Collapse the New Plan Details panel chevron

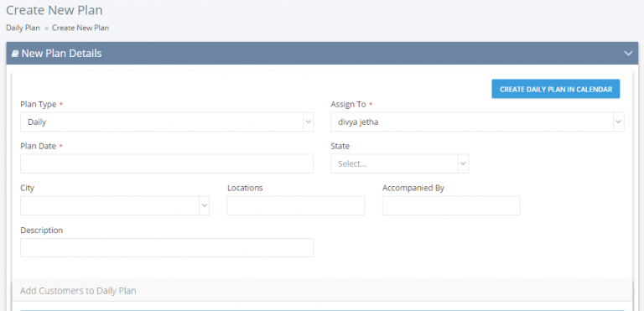628,54
